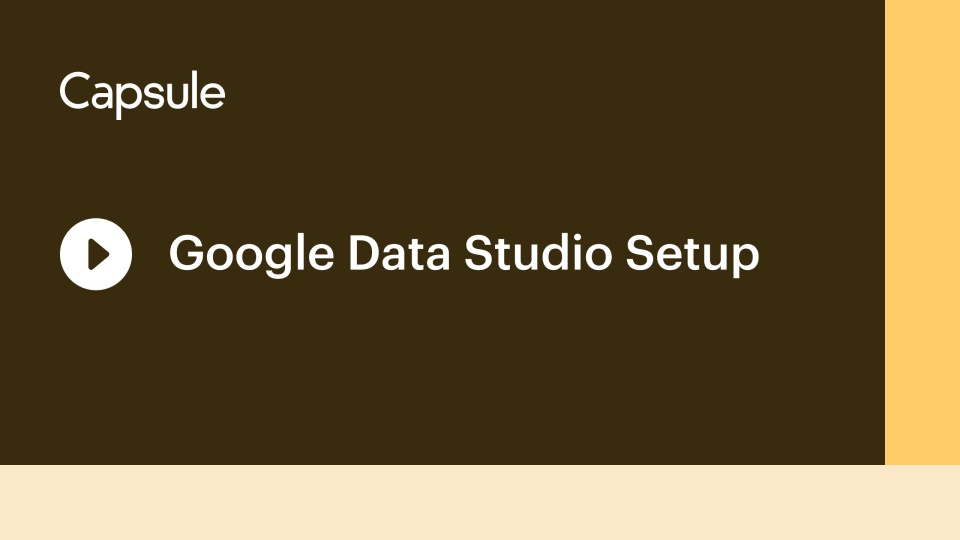Screen dimensions: 960x540
Task: Click the letters 'le' ending the Capsule logo
Action: pos(211,91)
